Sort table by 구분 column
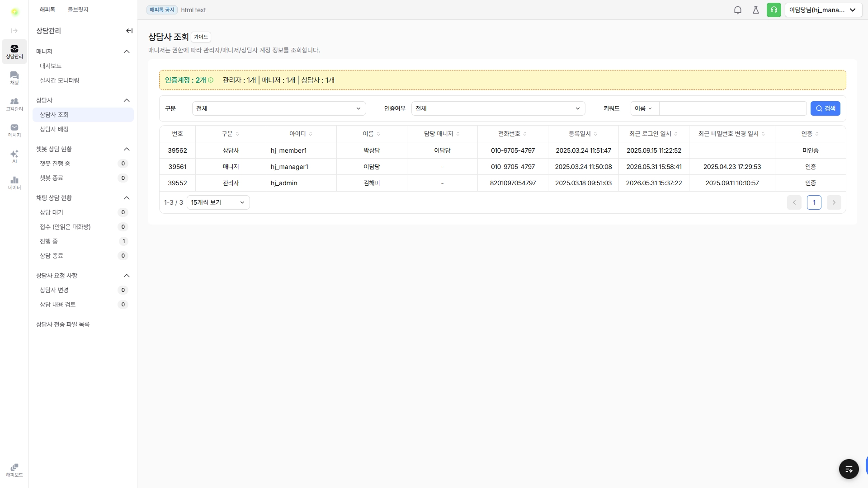This screenshot has width=868, height=488. click(x=237, y=134)
